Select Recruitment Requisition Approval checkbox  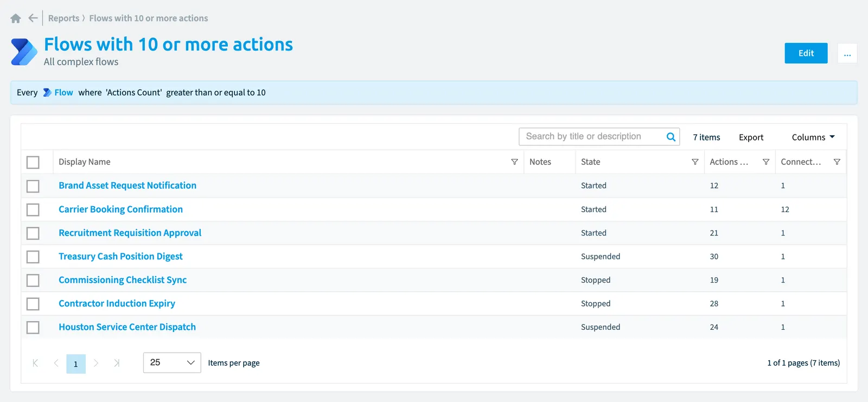tap(33, 233)
